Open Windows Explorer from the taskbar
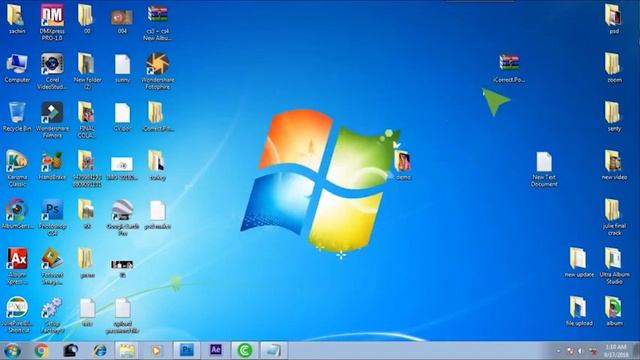 tap(127, 350)
